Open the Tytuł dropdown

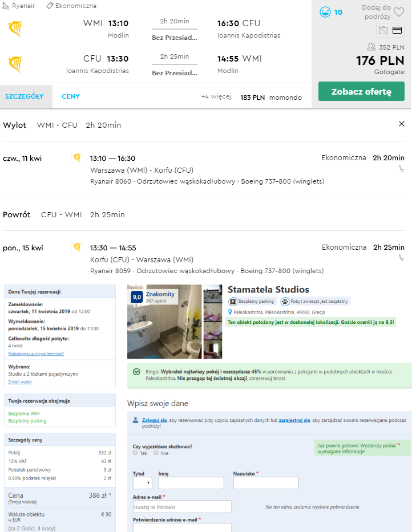pyautogui.click(x=142, y=483)
